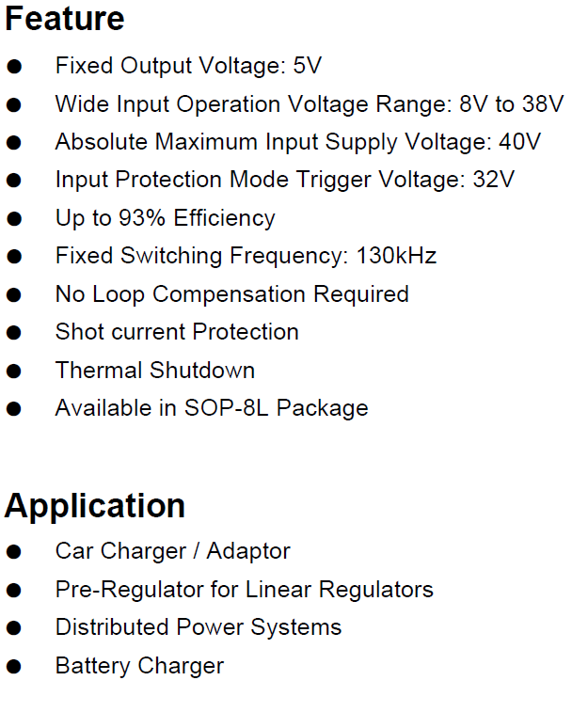Screen dimensions: 588x712
Task: Click the Pre-Regulator for Linear Regulators line
Action: tap(245, 591)
